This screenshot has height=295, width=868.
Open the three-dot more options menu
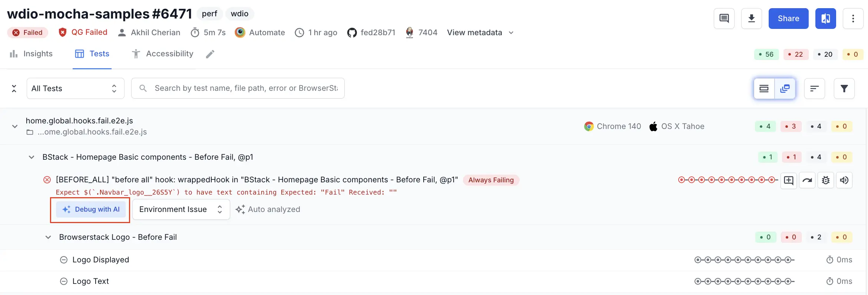[x=853, y=19]
